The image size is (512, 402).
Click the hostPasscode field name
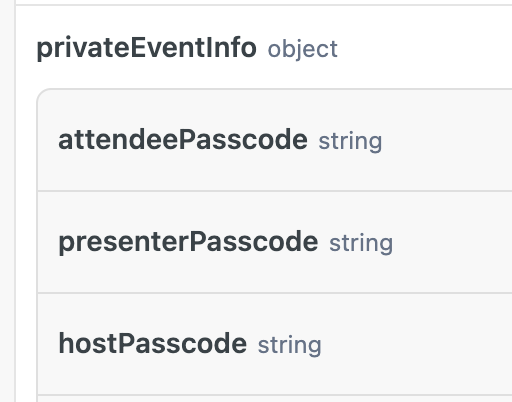(153, 344)
